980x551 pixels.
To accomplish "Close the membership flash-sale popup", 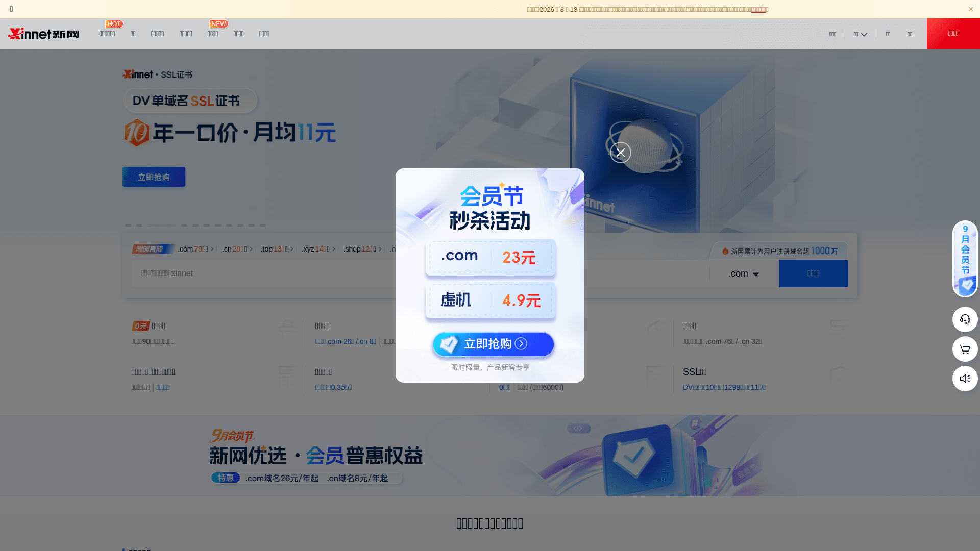I will click(621, 153).
